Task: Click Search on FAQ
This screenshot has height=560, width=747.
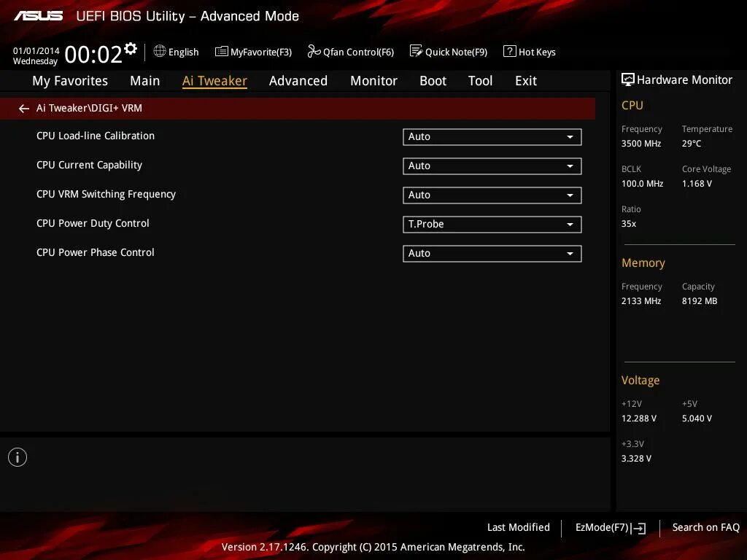Action: (705, 527)
